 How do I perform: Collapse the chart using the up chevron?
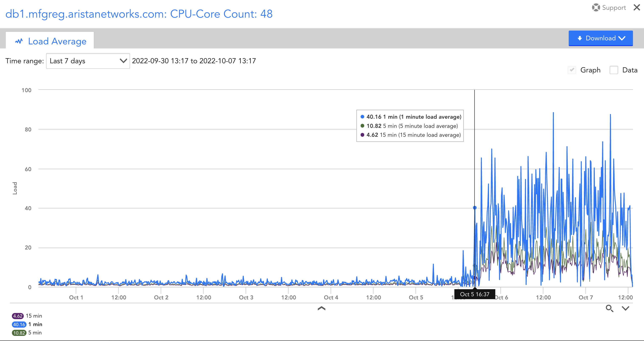pos(321,308)
